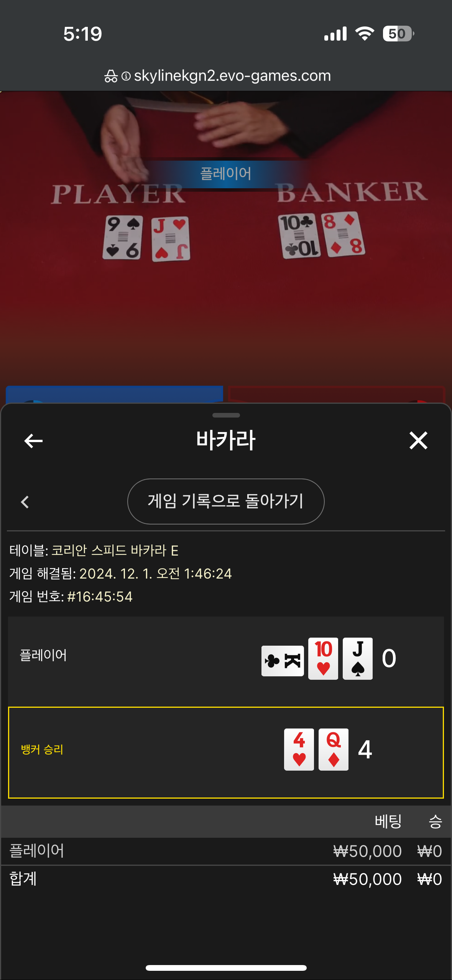452x980 pixels.
Task: Select the 뱅커 승리 result row
Action: [x=226, y=752]
